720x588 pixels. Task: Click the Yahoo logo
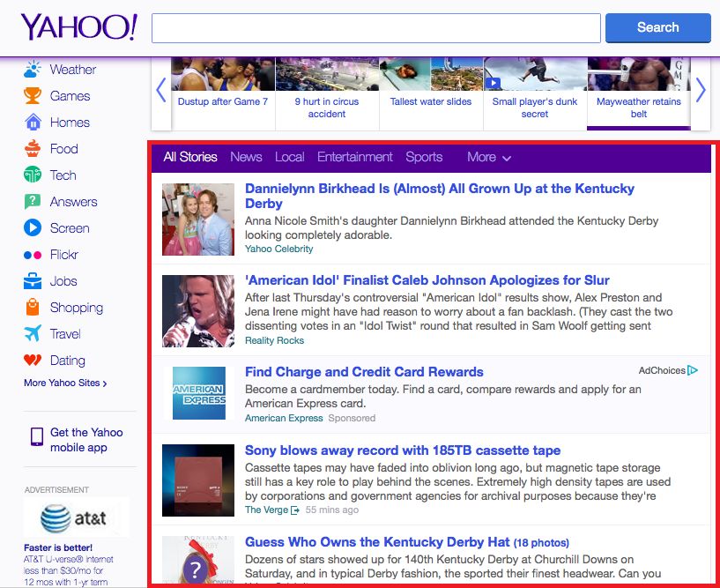[x=79, y=27]
